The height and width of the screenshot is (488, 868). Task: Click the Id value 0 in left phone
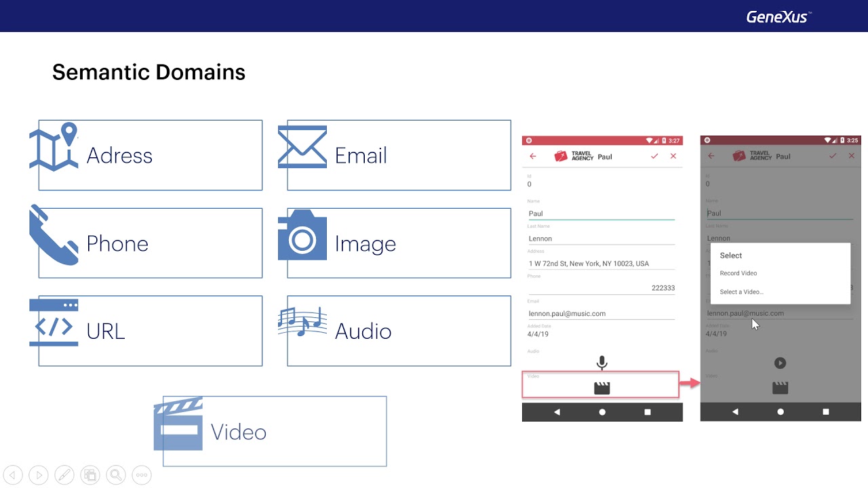click(530, 184)
